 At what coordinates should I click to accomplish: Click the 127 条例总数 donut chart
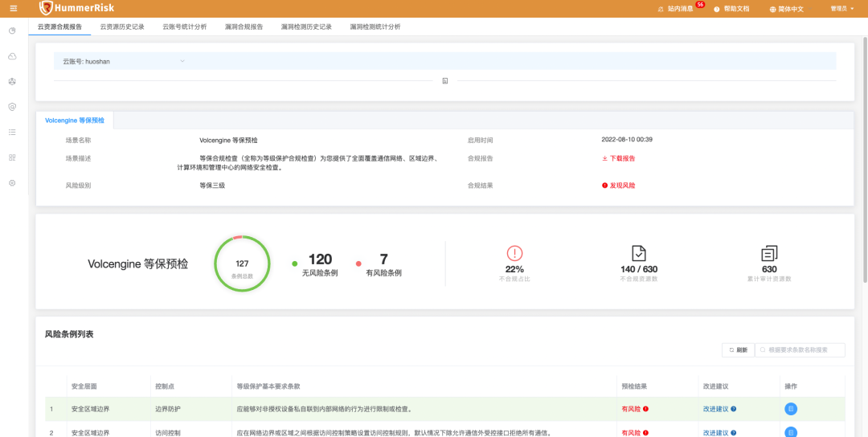pos(242,263)
